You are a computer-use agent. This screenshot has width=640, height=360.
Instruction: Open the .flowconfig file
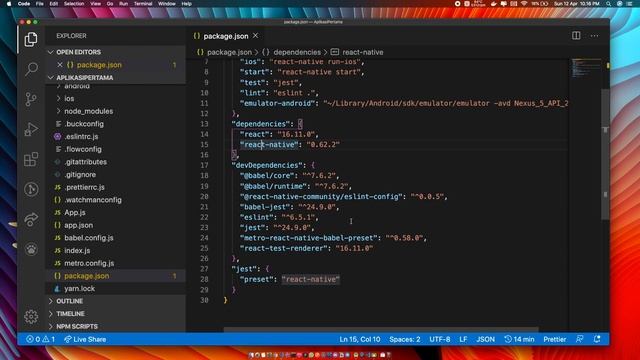pos(83,149)
